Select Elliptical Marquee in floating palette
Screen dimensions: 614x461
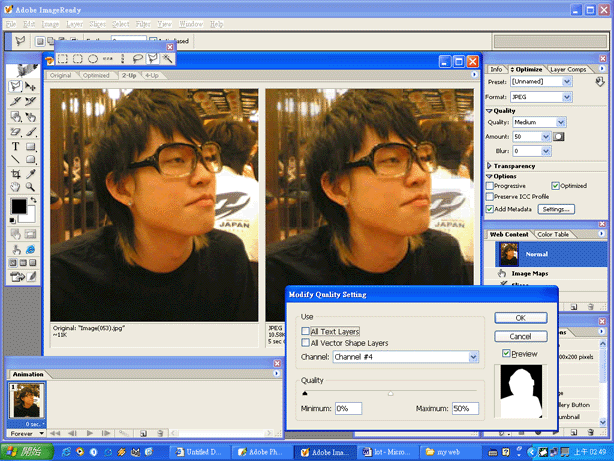pyautogui.click(x=93, y=59)
